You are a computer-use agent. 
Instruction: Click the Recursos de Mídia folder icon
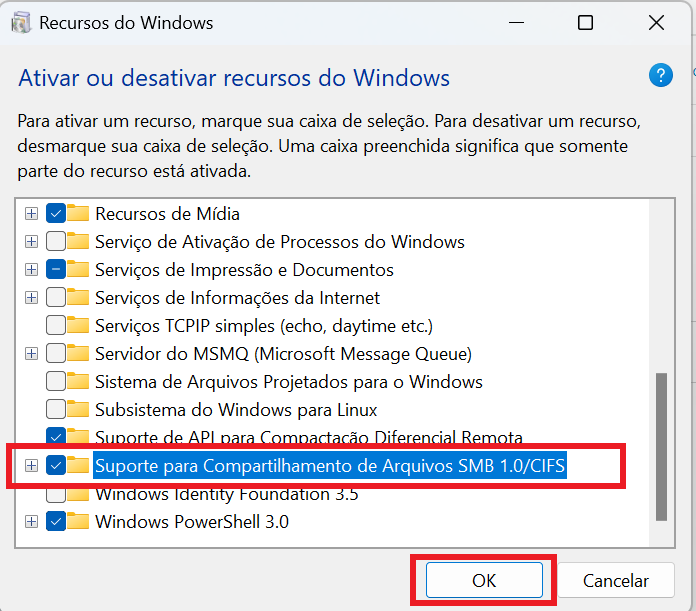79,213
